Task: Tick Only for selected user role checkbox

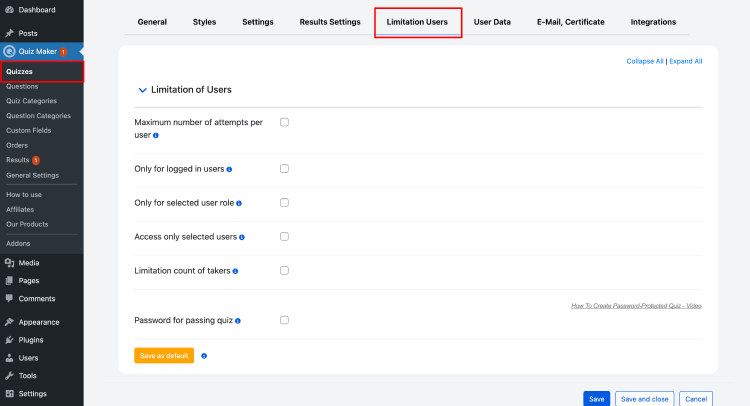Action: 284,202
